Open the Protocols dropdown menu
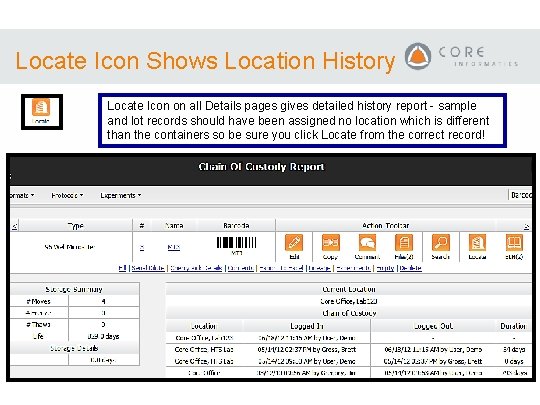Viewport: 540px width, 405px height. 67,195
